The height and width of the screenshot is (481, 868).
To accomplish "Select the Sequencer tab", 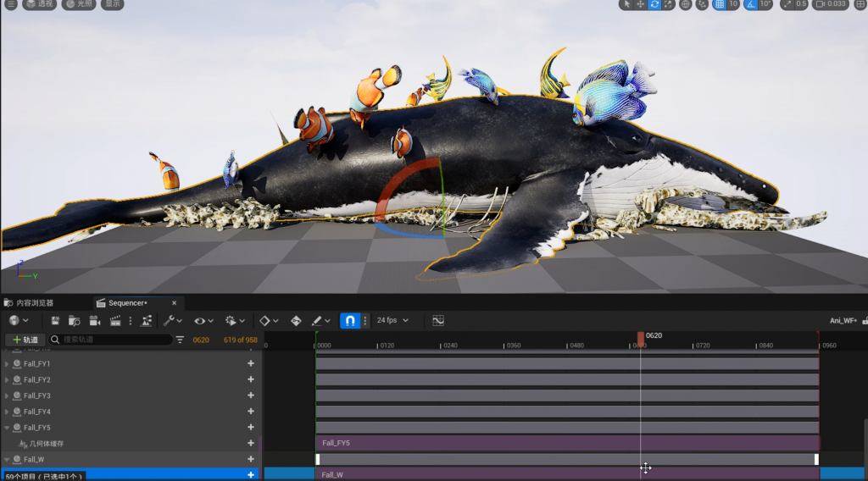I will tap(127, 303).
